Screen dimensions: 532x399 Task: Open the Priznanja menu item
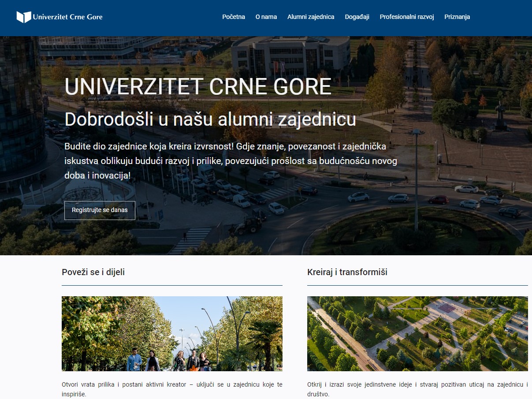click(x=457, y=17)
